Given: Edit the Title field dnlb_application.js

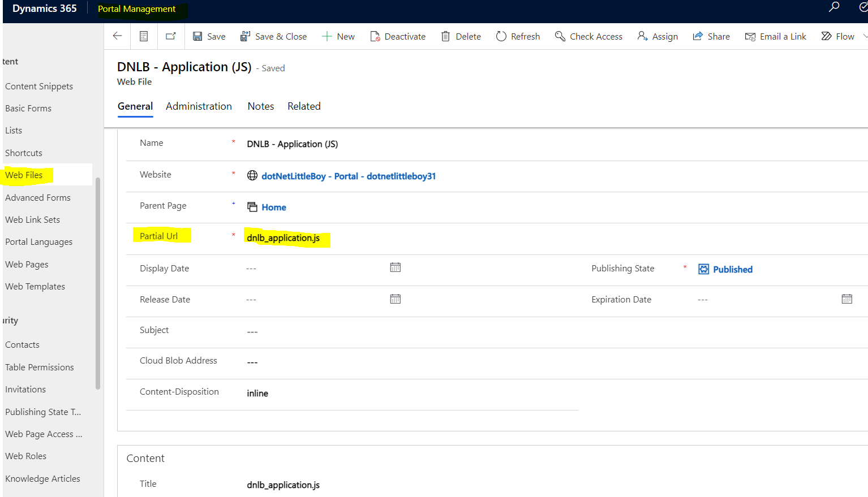Looking at the screenshot, I should [x=283, y=485].
